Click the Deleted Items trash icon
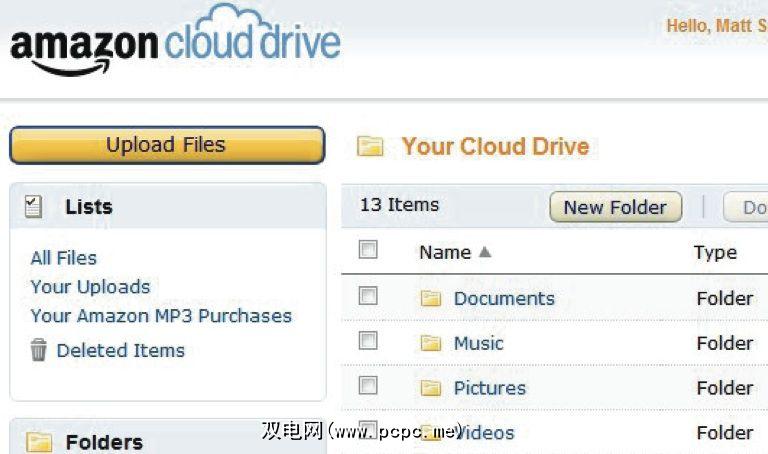 pos(39,350)
